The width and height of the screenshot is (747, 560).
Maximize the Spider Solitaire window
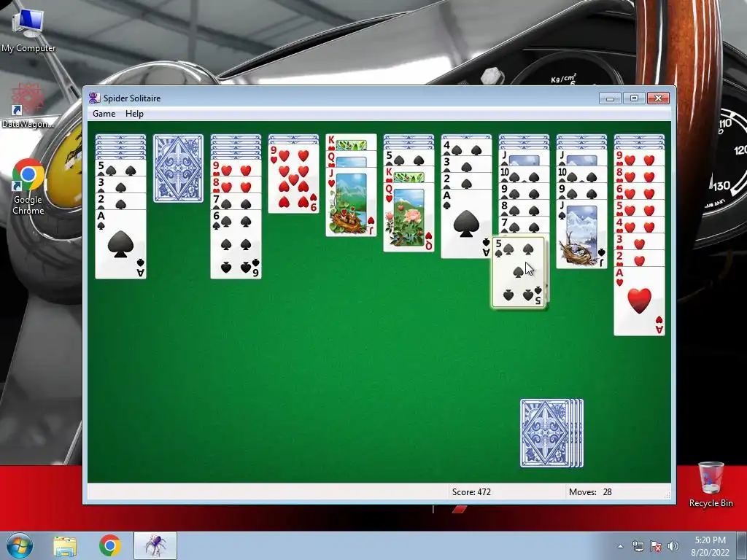coord(634,98)
